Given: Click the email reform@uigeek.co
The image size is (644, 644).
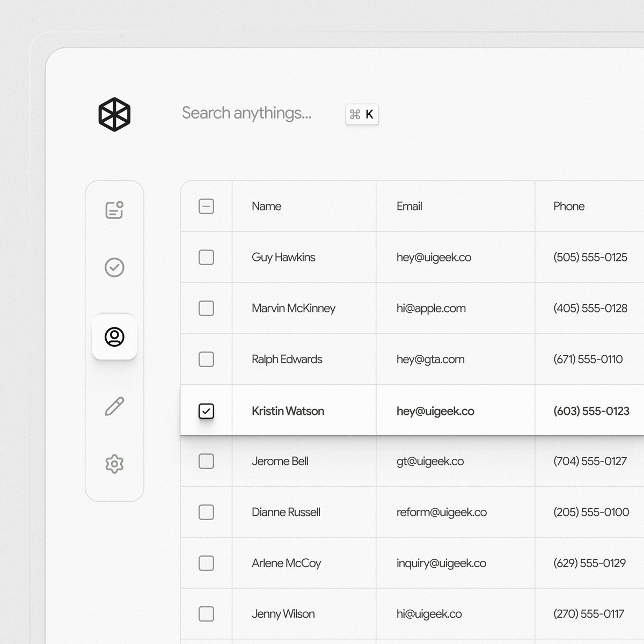Looking at the screenshot, I should pyautogui.click(x=442, y=513).
